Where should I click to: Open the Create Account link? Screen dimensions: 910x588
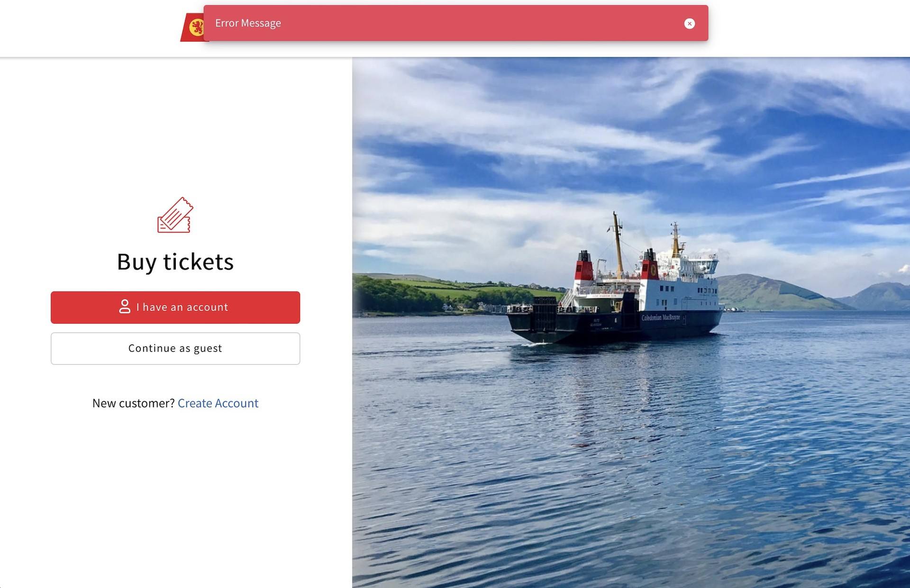point(218,403)
